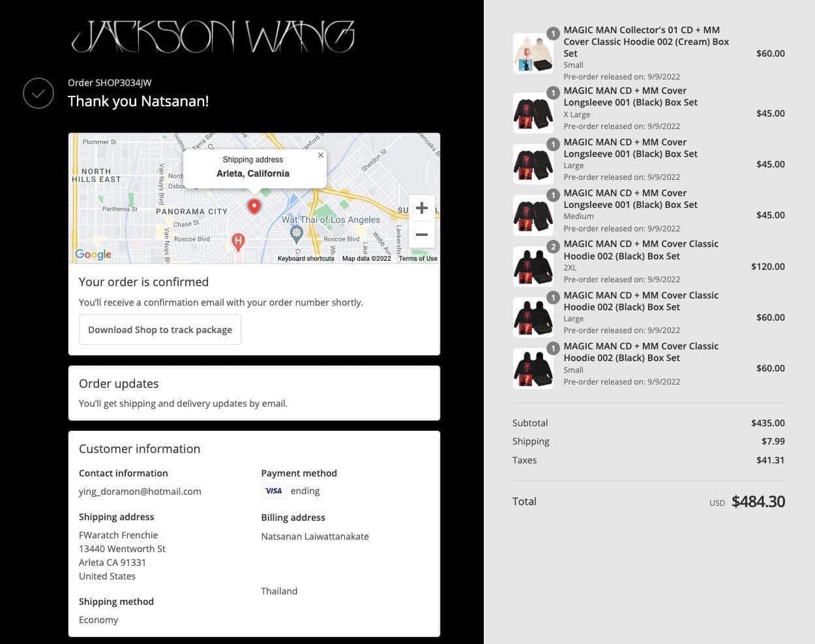Open the X Large Longsleeve Box Set thumbnail
This screenshot has height=644, width=815.
533,113
